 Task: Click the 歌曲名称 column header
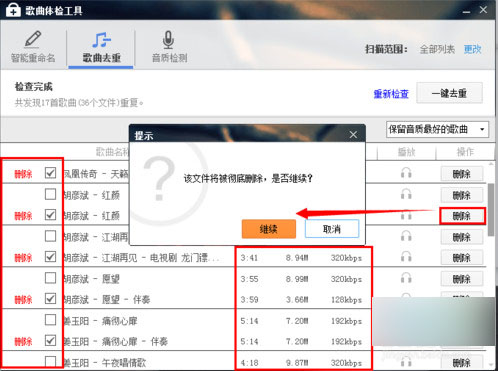coord(112,152)
